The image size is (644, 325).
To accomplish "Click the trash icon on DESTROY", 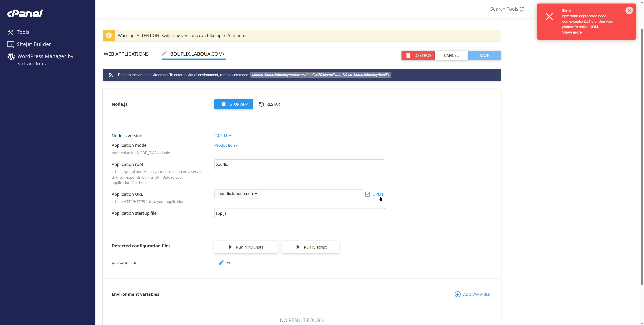I will 408,56.
